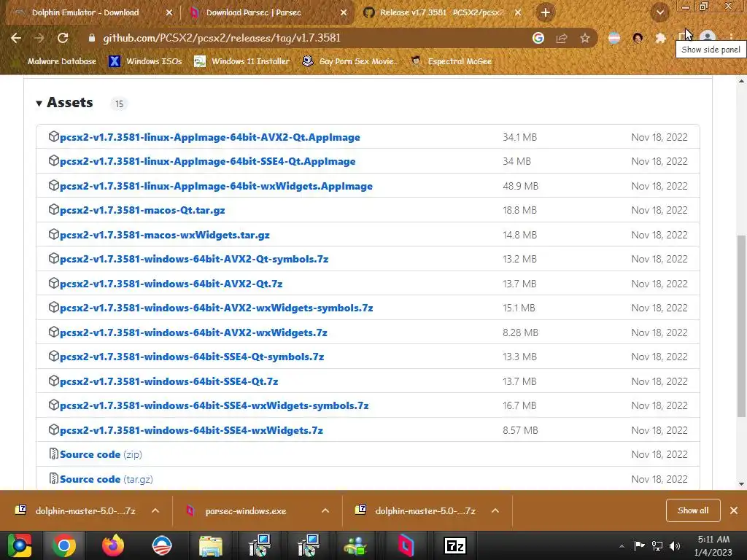Go back to the previous page
This screenshot has height=560, width=747.
pyautogui.click(x=16, y=38)
